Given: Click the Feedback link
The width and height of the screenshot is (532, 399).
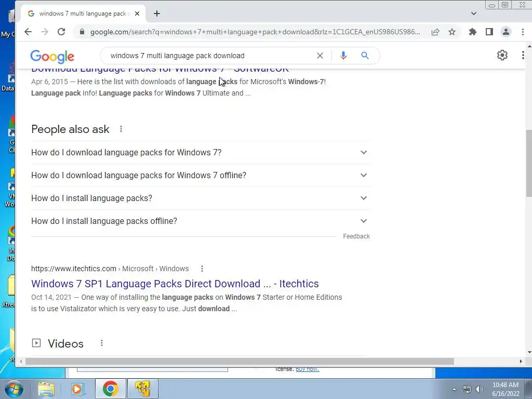Looking at the screenshot, I should tap(356, 236).
